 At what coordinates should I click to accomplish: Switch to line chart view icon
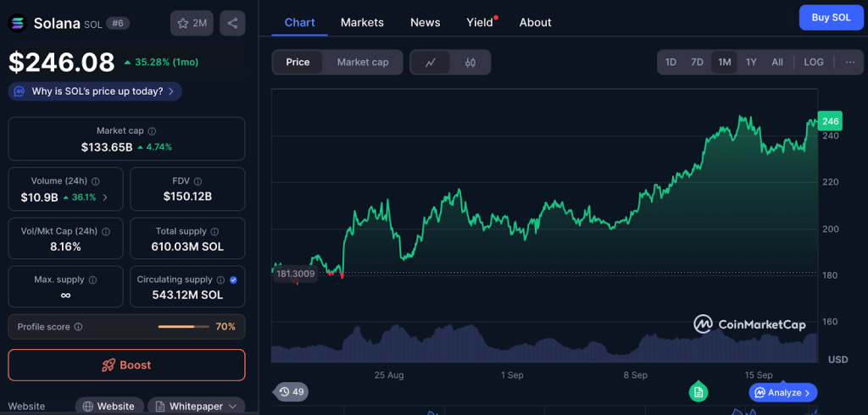click(x=431, y=62)
